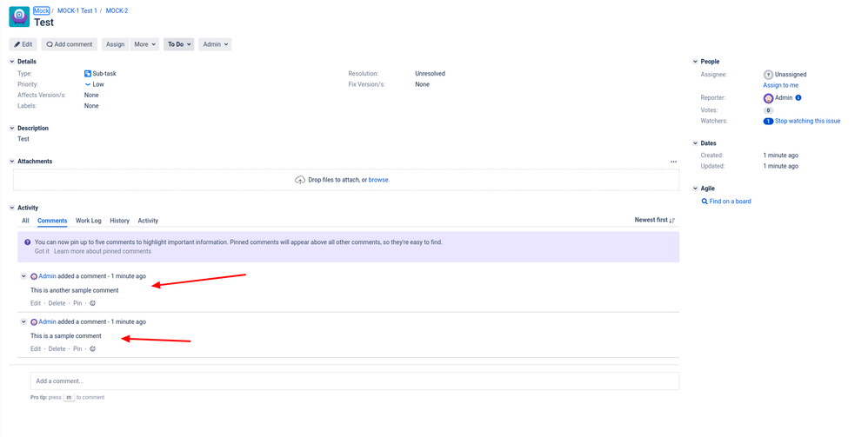Toggle Newest first sort order
Image resolution: width=868 pixels, height=437 pixels.
point(655,220)
